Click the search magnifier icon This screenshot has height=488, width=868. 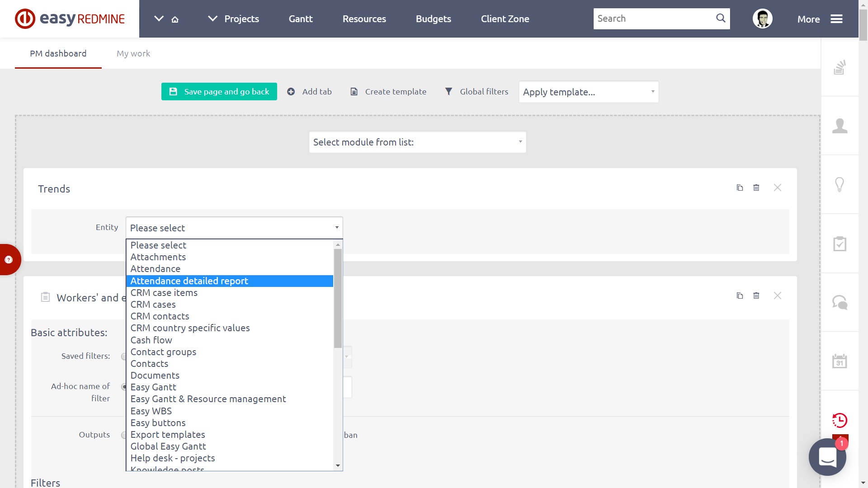click(721, 18)
